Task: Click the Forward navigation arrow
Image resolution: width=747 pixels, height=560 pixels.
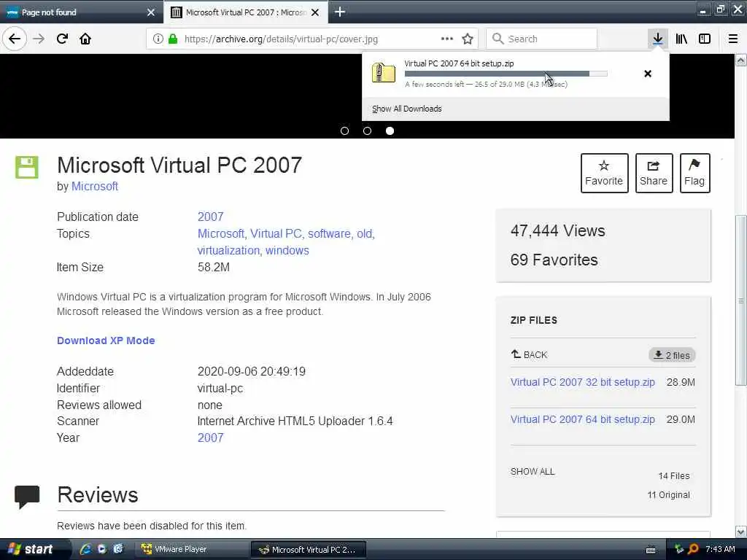Action: point(39,39)
